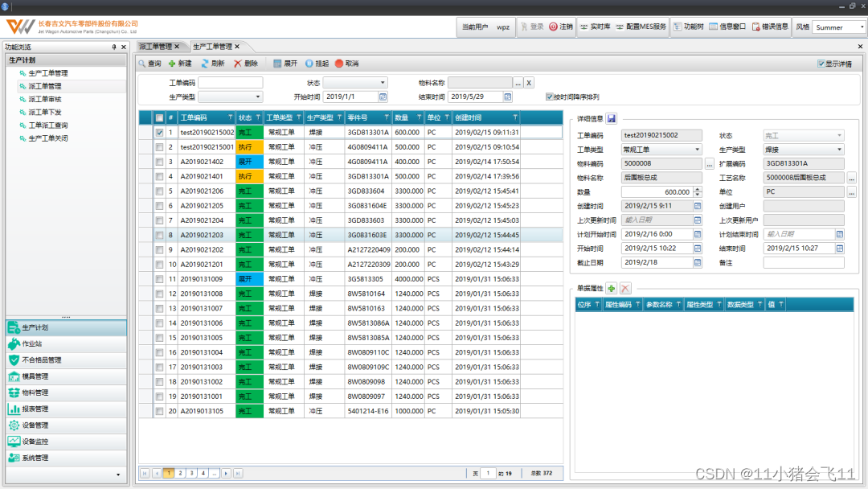Select 派工单下发 in function tree

click(45, 113)
